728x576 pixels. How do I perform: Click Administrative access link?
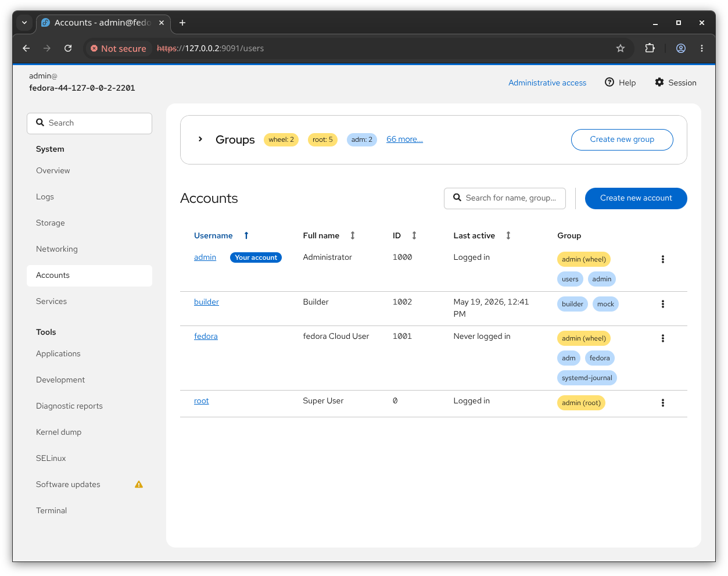pyautogui.click(x=547, y=83)
